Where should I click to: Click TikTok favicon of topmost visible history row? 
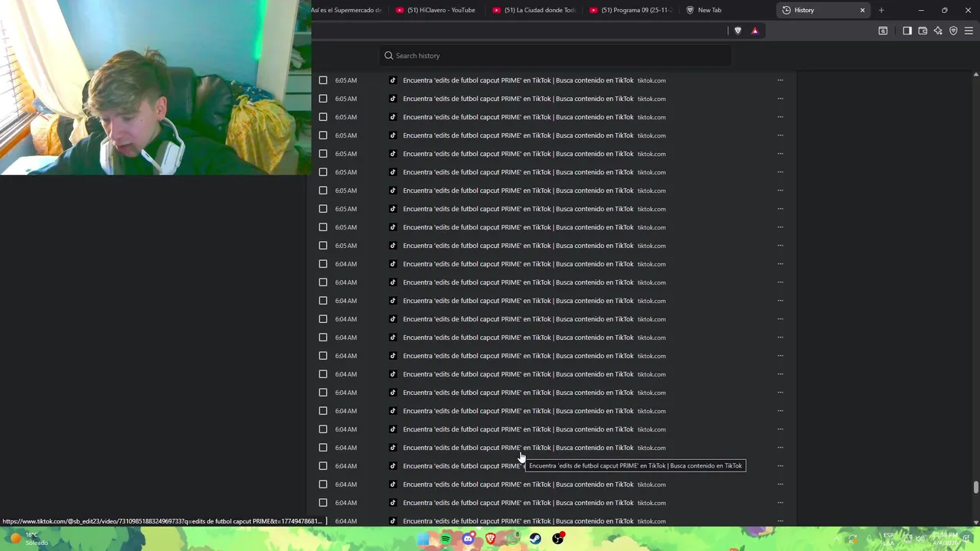tap(393, 80)
